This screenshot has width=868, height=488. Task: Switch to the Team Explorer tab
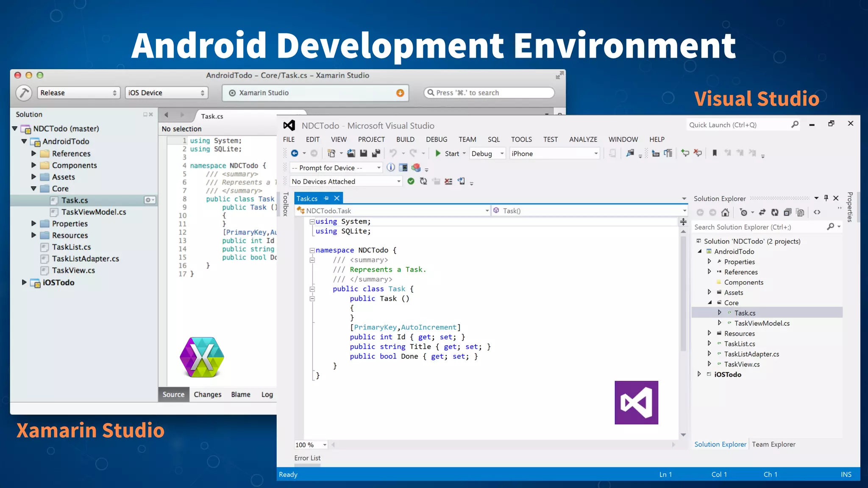click(x=773, y=444)
